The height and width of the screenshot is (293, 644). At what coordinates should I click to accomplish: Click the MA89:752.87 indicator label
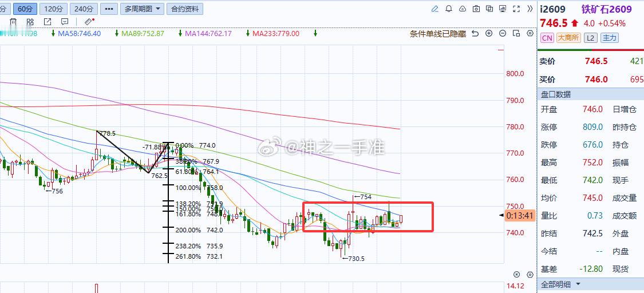coord(143,34)
